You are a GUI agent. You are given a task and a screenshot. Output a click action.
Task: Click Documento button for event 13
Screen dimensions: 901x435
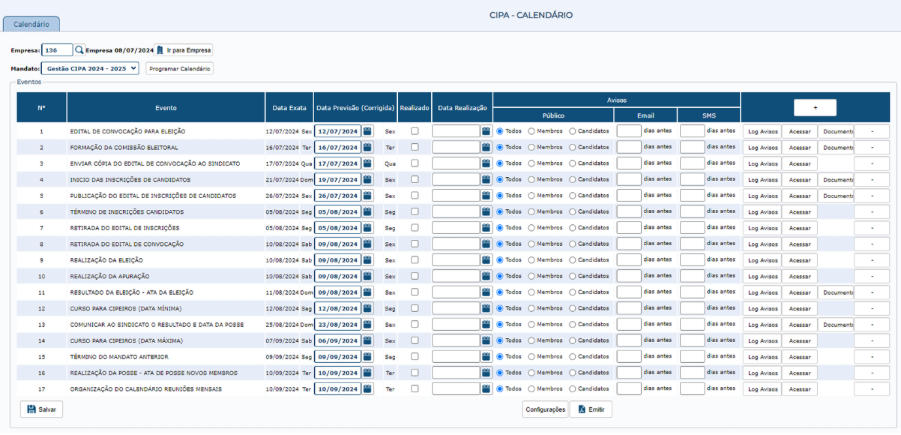click(837, 325)
